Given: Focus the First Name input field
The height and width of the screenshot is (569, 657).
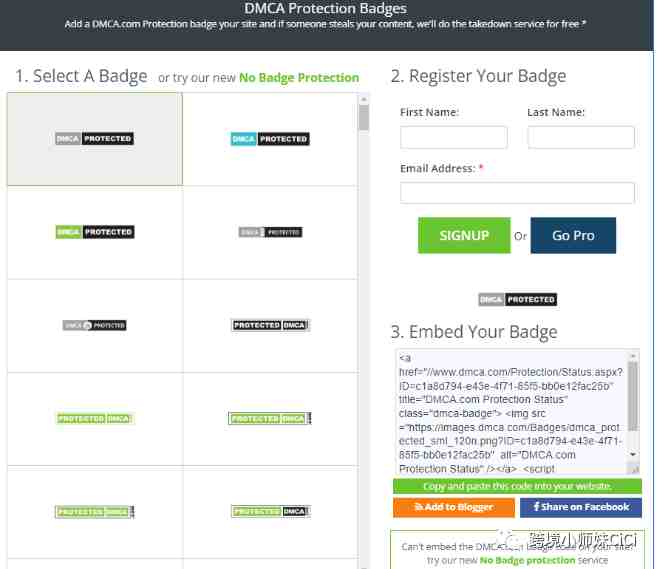Looking at the screenshot, I should pyautogui.click(x=454, y=137).
